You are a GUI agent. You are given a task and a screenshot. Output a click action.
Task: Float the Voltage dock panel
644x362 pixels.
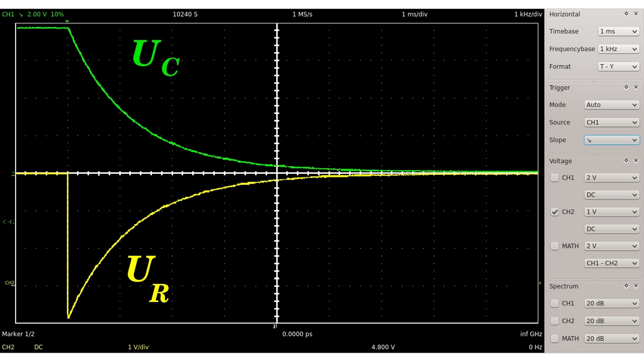click(626, 161)
